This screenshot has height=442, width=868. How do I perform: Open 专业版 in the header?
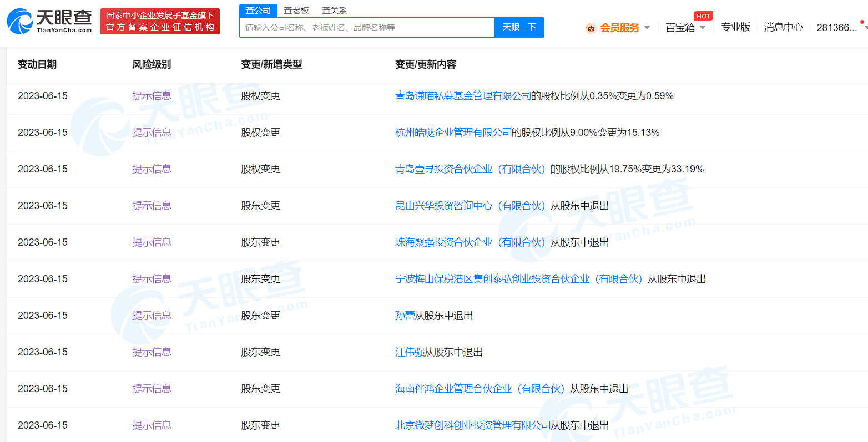pyautogui.click(x=736, y=27)
